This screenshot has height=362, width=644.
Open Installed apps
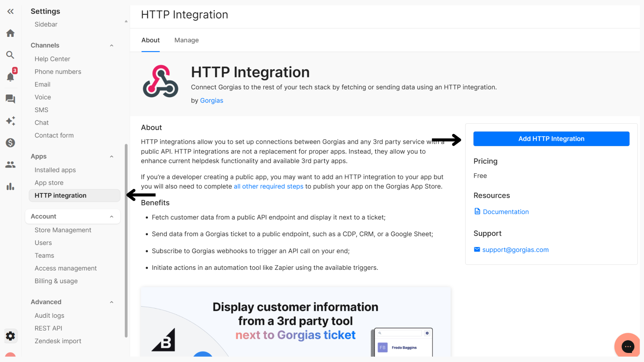click(55, 170)
